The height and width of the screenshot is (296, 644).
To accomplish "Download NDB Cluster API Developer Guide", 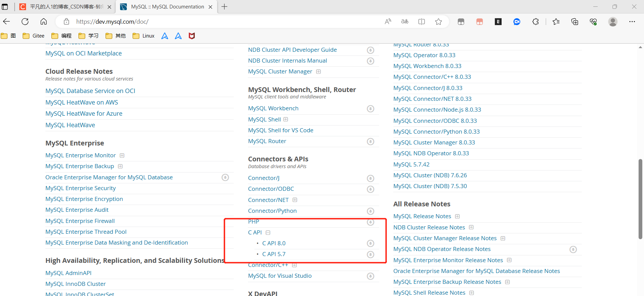I will 371,50.
